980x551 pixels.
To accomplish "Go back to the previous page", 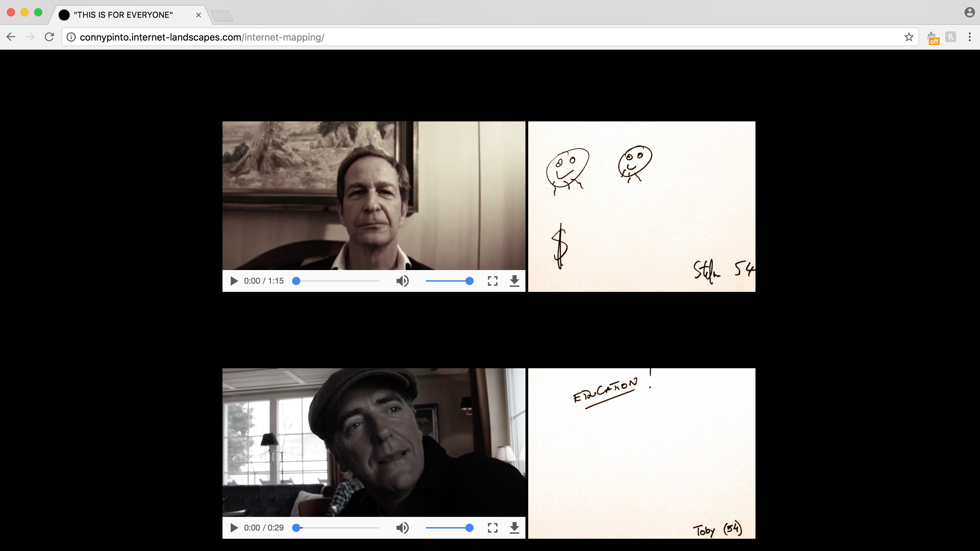I will [11, 37].
